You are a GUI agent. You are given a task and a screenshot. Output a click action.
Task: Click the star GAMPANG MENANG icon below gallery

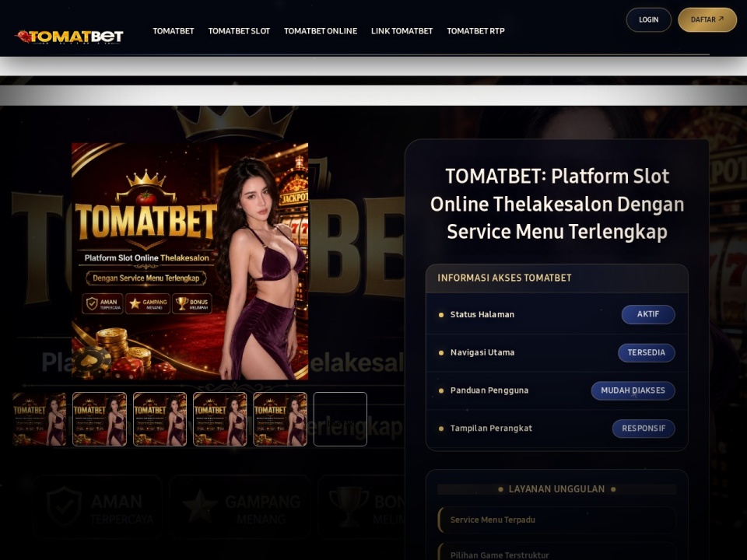200,506
